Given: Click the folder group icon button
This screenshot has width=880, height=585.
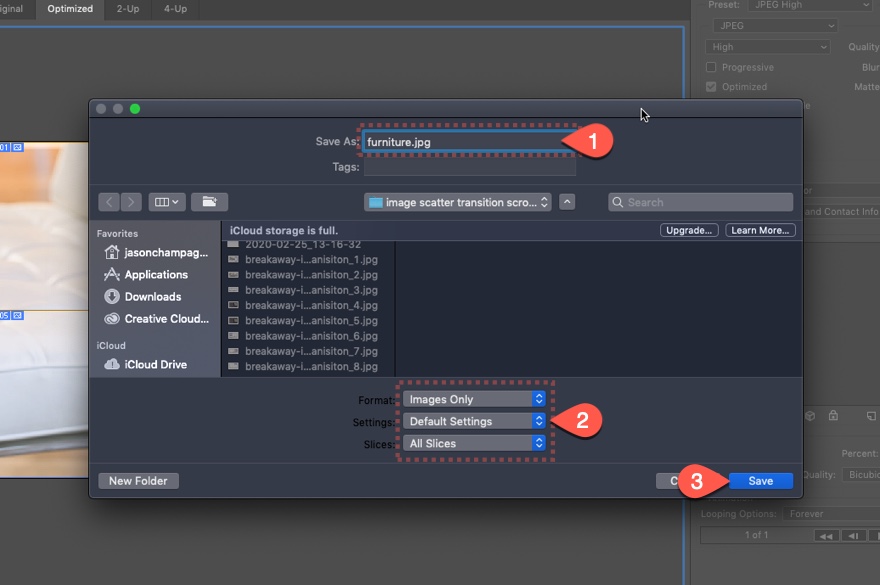Looking at the screenshot, I should 209,202.
